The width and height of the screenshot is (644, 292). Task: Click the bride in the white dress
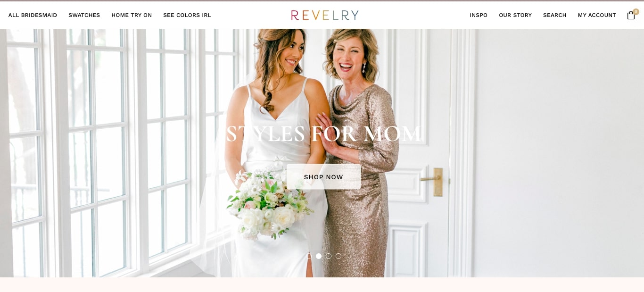click(278, 156)
